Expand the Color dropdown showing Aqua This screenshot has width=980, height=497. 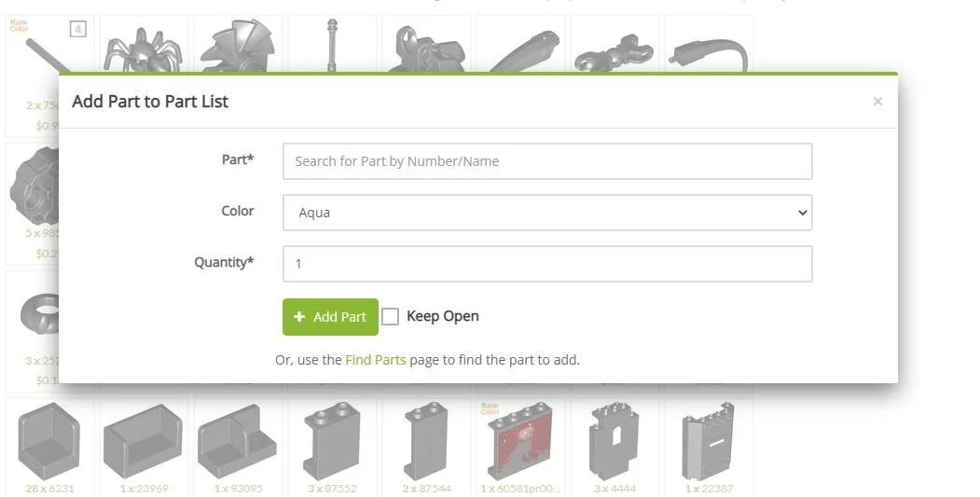tap(547, 213)
